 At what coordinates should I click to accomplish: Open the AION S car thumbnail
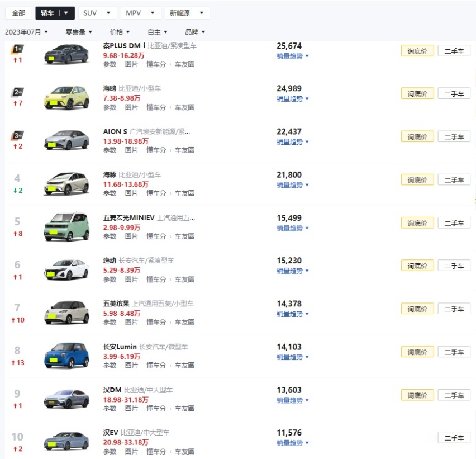pyautogui.click(x=66, y=140)
